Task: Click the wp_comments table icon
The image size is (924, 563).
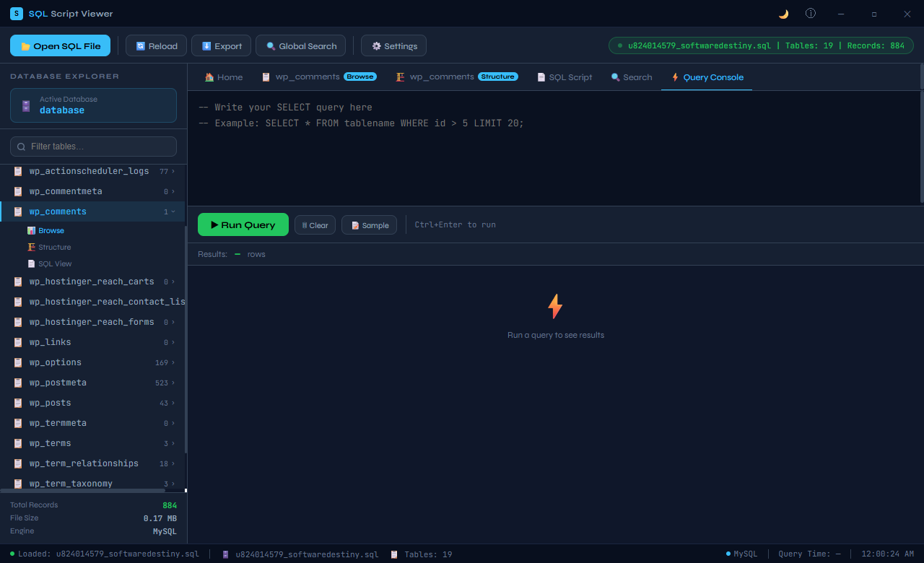Action: pos(18,211)
